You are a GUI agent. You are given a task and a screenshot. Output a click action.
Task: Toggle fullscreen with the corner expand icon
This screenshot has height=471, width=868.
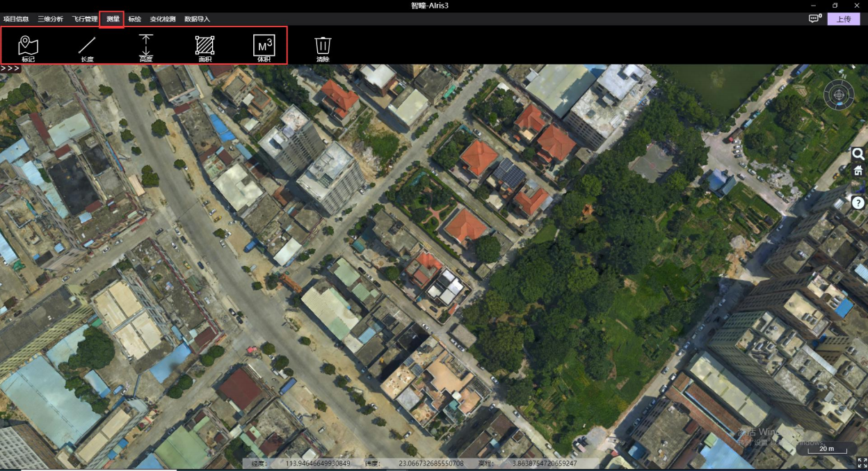pyautogui.click(x=862, y=463)
